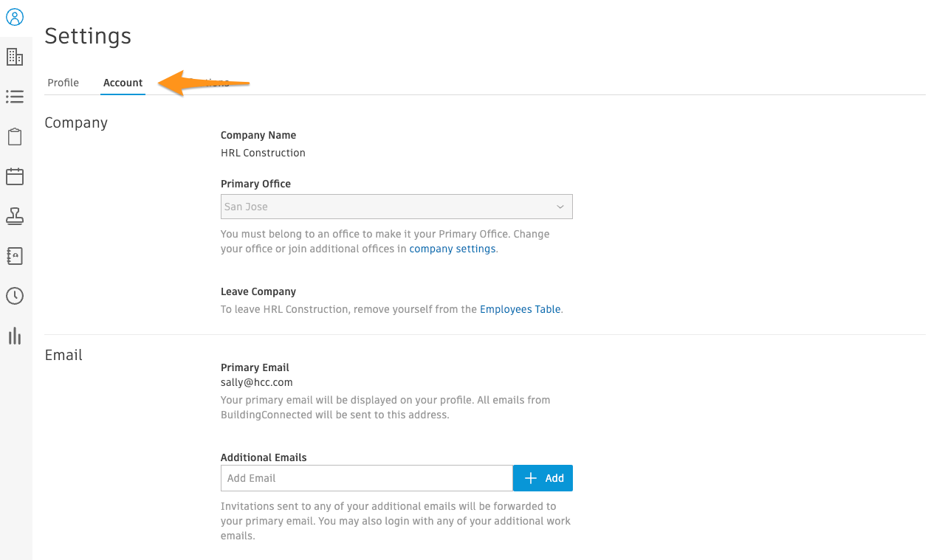Expand the Primary Office dropdown
The height and width of the screenshot is (560, 928).
coord(396,207)
